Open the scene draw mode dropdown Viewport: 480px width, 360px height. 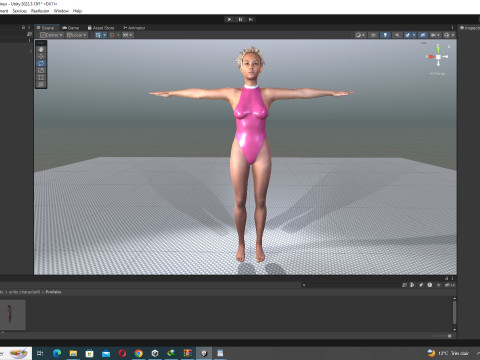pyautogui.click(x=360, y=35)
